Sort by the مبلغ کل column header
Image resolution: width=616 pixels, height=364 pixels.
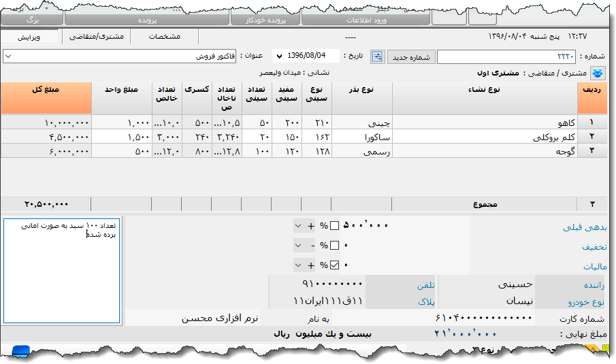coord(46,98)
